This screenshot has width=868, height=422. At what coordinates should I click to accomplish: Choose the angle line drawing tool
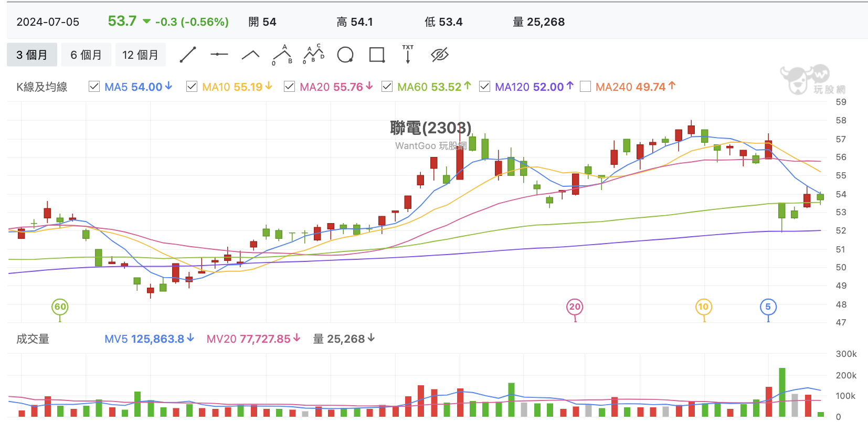[x=251, y=55]
